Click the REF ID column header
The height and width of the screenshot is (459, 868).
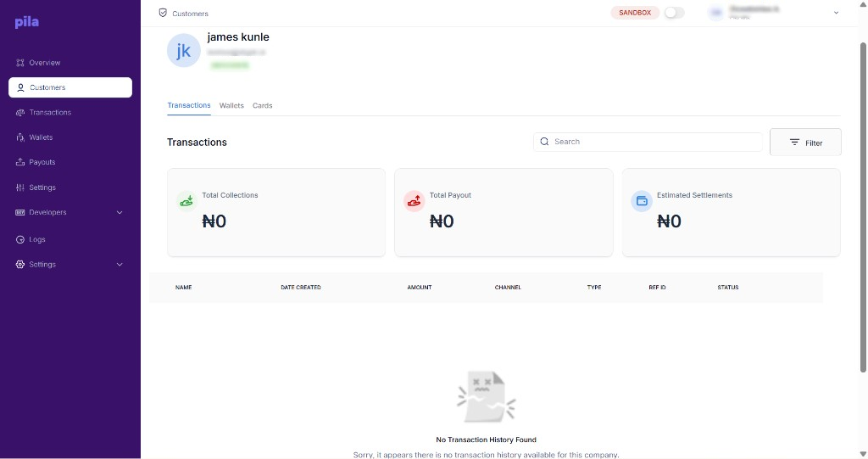pyautogui.click(x=657, y=287)
